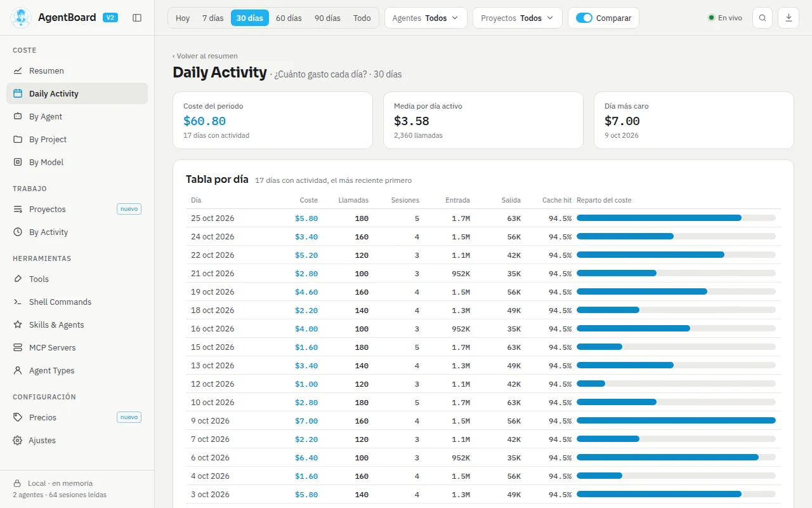Click the MCP Servers server icon

click(x=18, y=347)
